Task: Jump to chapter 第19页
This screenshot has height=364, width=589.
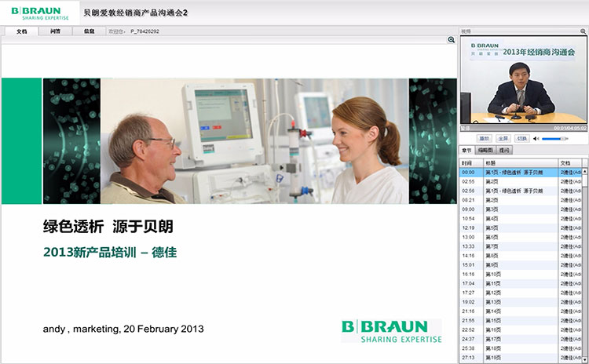Action: coord(520,358)
